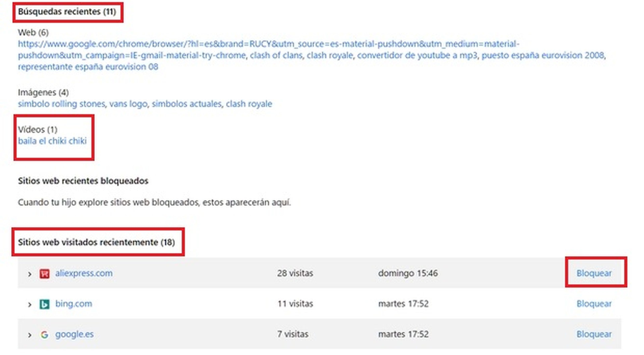The height and width of the screenshot is (355, 644).
Task: Open the bing.com link
Action: 73,304
